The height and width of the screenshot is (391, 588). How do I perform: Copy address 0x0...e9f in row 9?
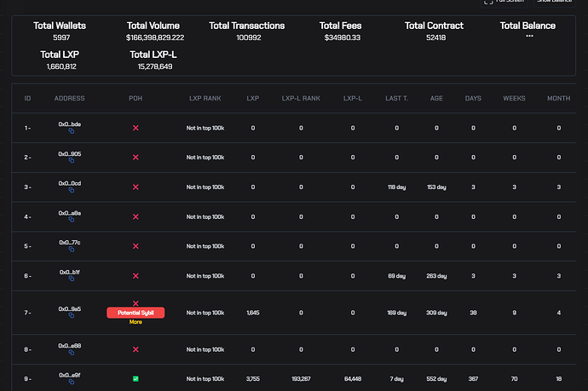(x=70, y=382)
